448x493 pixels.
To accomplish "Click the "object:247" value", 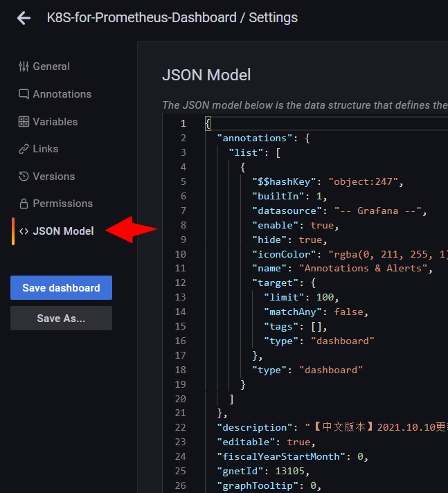I will point(363,181).
